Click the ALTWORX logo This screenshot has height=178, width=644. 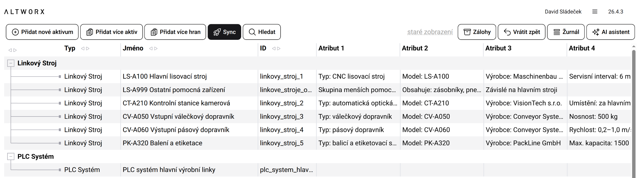pyautogui.click(x=24, y=12)
